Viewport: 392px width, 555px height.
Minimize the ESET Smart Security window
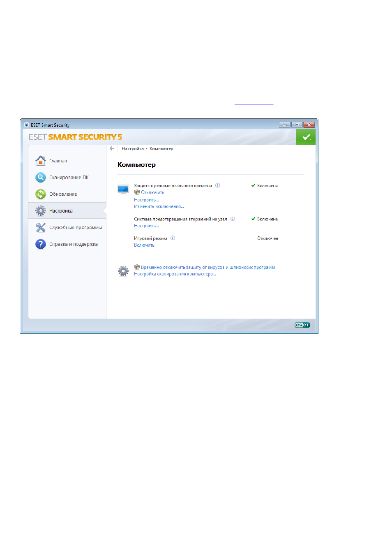(x=285, y=125)
